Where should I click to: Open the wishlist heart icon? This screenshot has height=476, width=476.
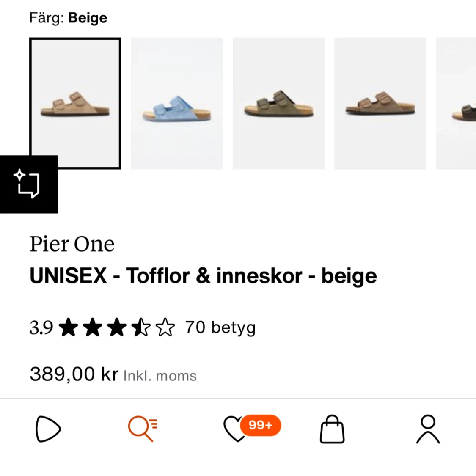[x=234, y=429]
